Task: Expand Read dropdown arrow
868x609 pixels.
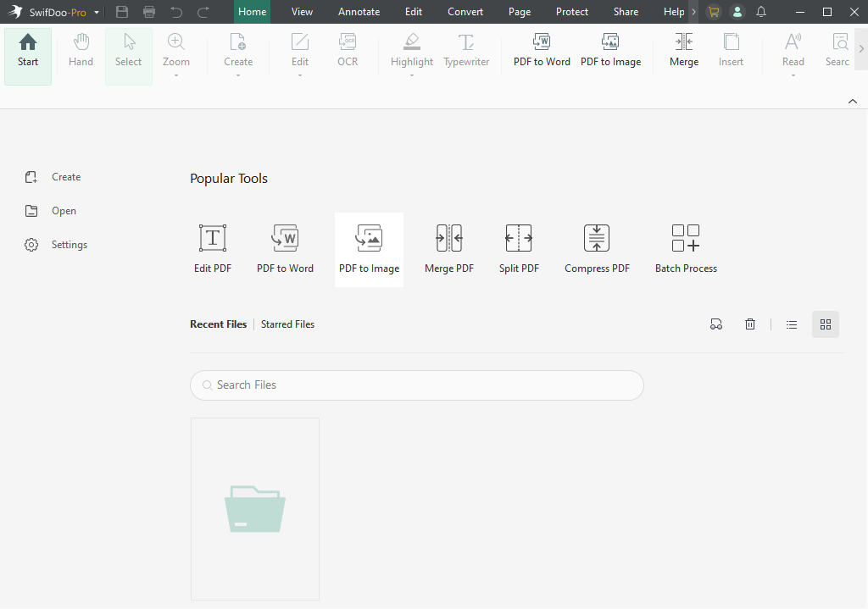Action: point(793,75)
